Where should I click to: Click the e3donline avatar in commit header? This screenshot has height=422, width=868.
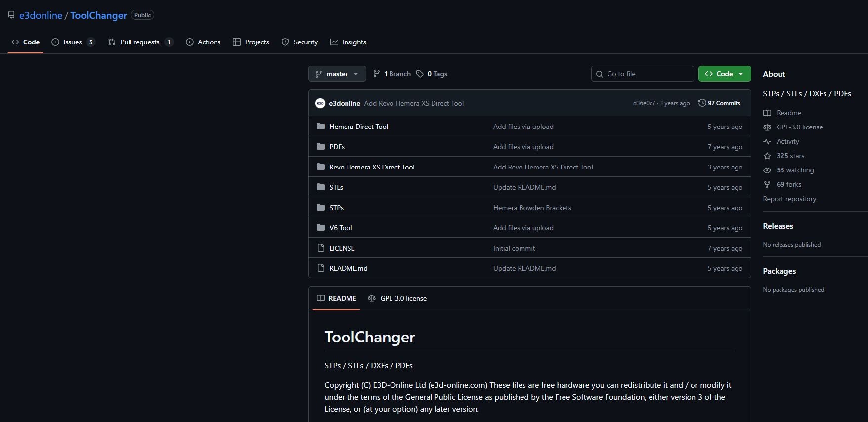tap(320, 103)
